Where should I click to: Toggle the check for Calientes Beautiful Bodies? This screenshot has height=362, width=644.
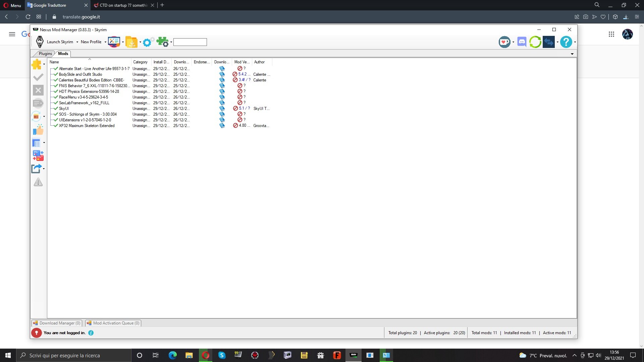pos(56,80)
